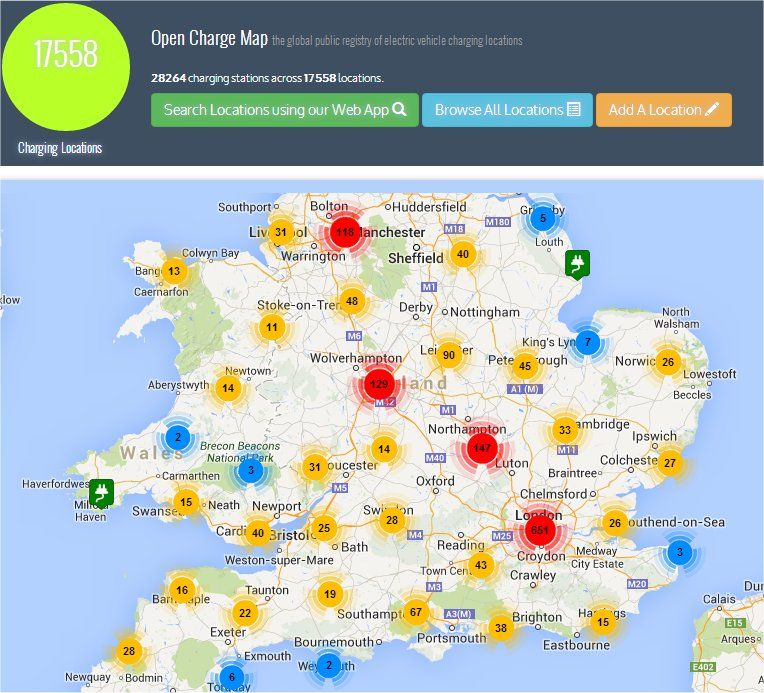Click cluster marker 13 near Bangor
The width and height of the screenshot is (764, 693).
tap(174, 271)
